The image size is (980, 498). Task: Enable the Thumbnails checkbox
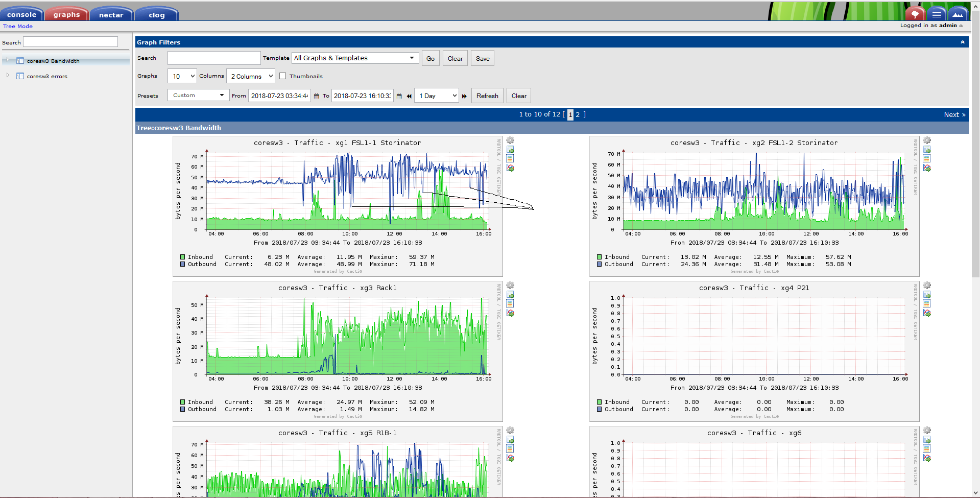[282, 76]
